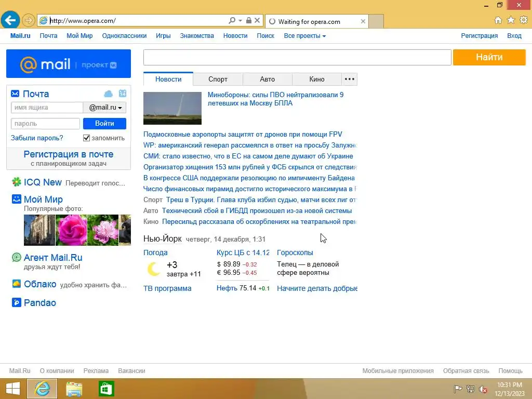This screenshot has width=532, height=399.
Task: Toggle the запомнить checkbox
Action: coord(87,138)
